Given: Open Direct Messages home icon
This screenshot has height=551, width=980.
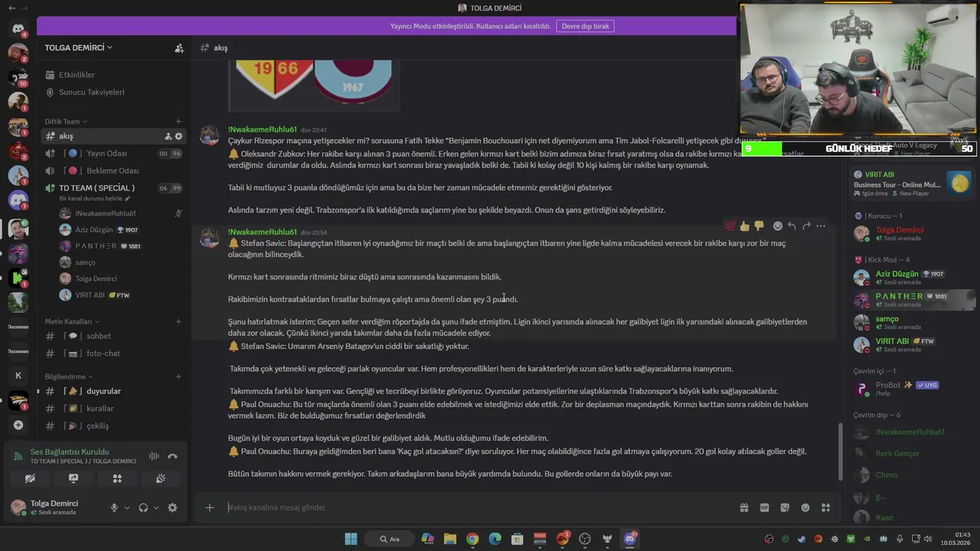Looking at the screenshot, I should 18,29.
